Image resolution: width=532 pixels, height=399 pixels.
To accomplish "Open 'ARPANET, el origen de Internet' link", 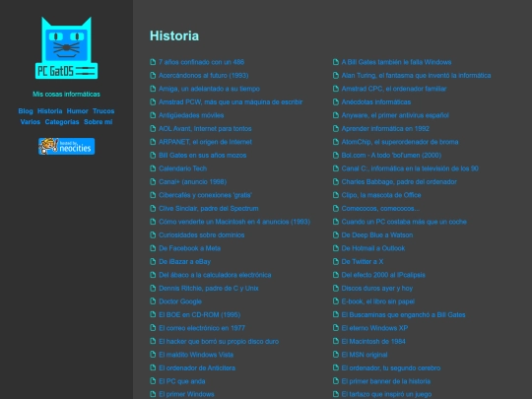I will tap(205, 142).
